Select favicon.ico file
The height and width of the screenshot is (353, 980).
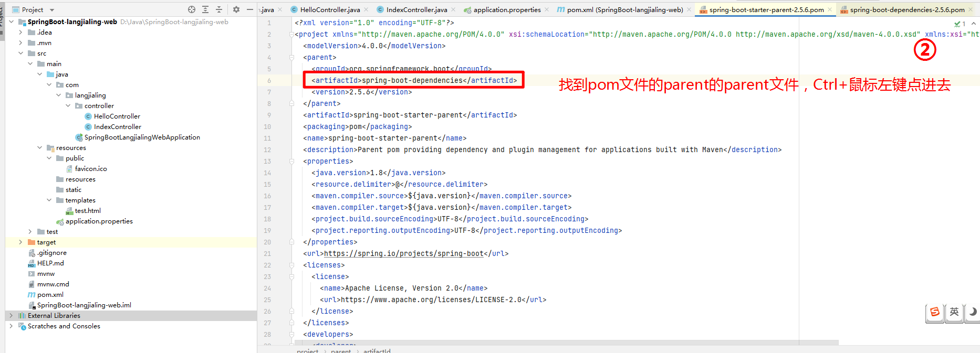(90, 169)
